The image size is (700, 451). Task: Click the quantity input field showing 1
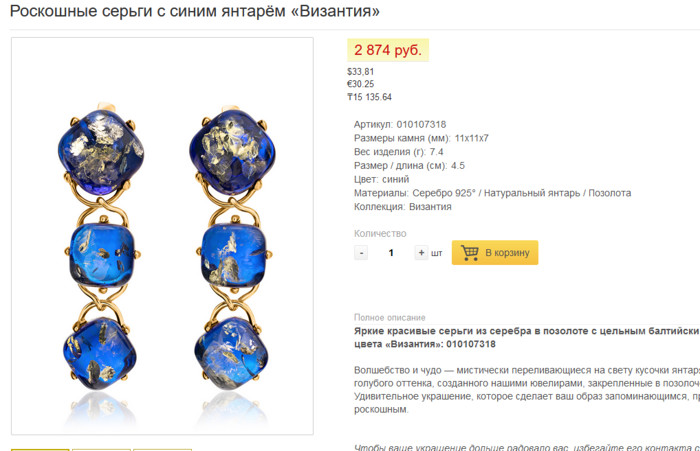pos(391,253)
